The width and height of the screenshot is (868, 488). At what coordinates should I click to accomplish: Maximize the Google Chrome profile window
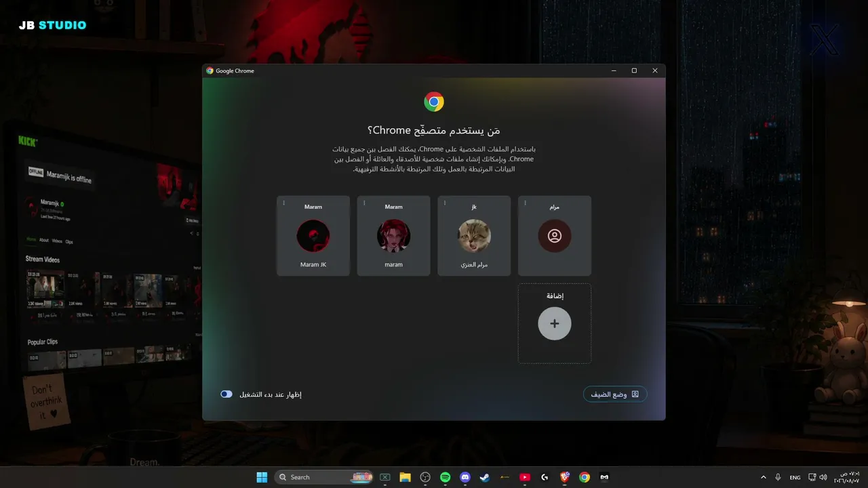point(634,70)
